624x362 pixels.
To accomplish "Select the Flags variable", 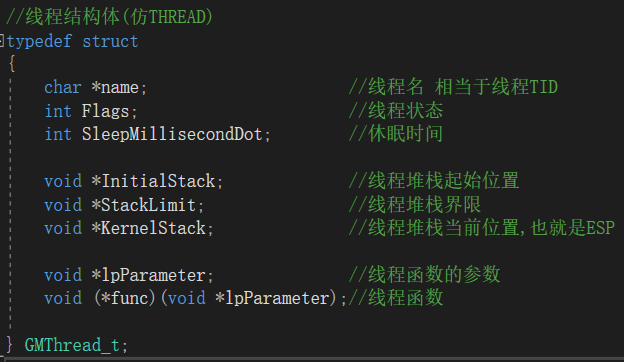I will pyautogui.click(x=105, y=111).
